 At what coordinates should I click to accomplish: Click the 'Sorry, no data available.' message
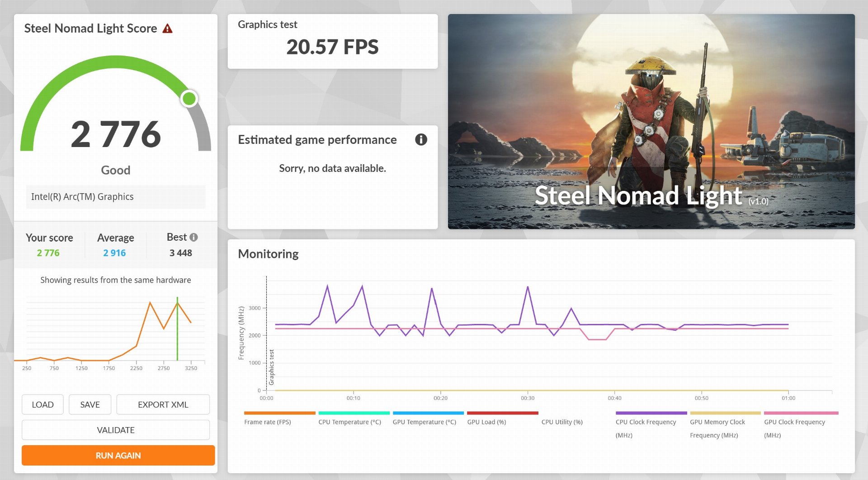tap(332, 168)
